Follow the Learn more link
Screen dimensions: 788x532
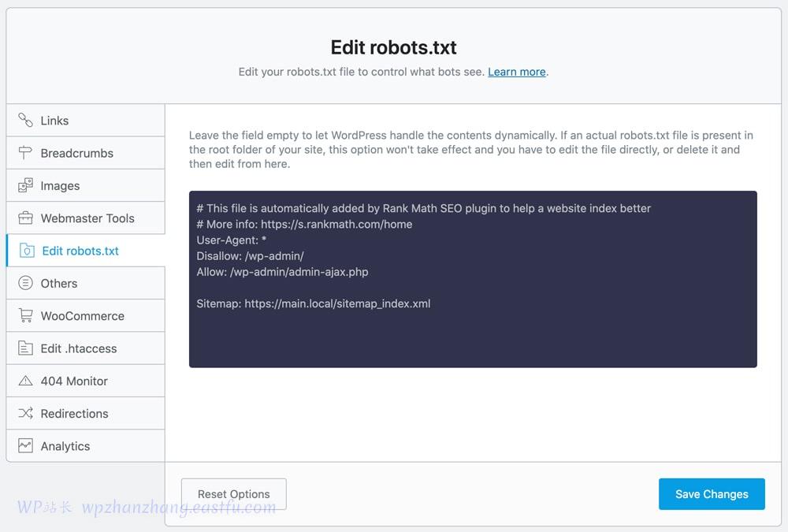pos(517,72)
